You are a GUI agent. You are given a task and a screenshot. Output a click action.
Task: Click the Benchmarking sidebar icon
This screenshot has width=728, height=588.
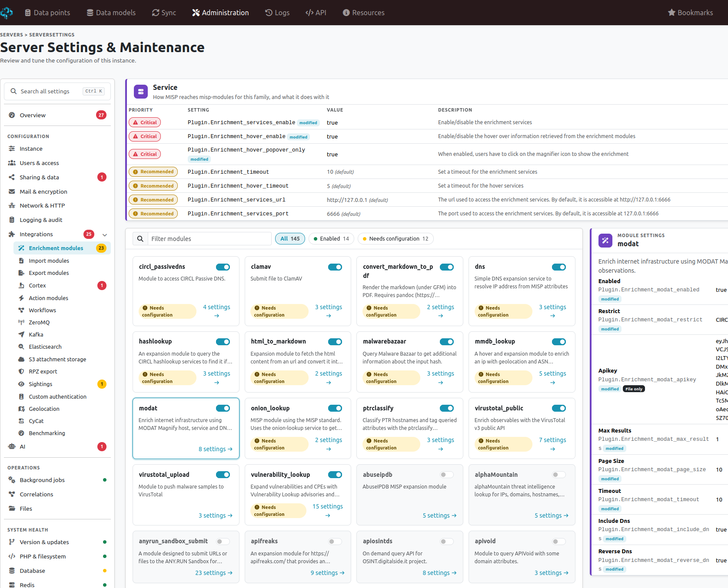coord(21,433)
